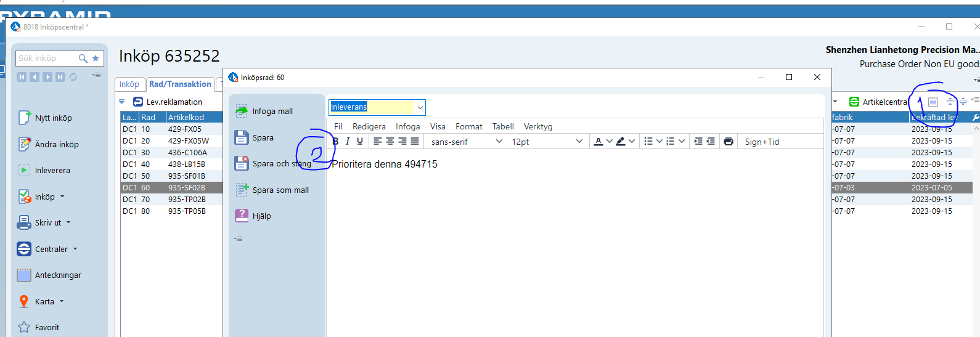Image resolution: width=980 pixels, height=337 pixels.
Task: Click the Inleverera play icon
Action: coord(24,170)
